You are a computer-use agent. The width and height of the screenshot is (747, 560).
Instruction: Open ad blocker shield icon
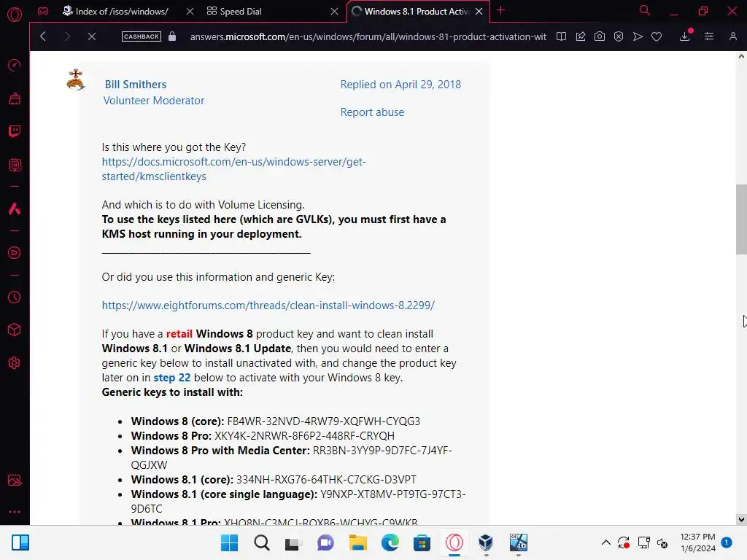point(619,36)
